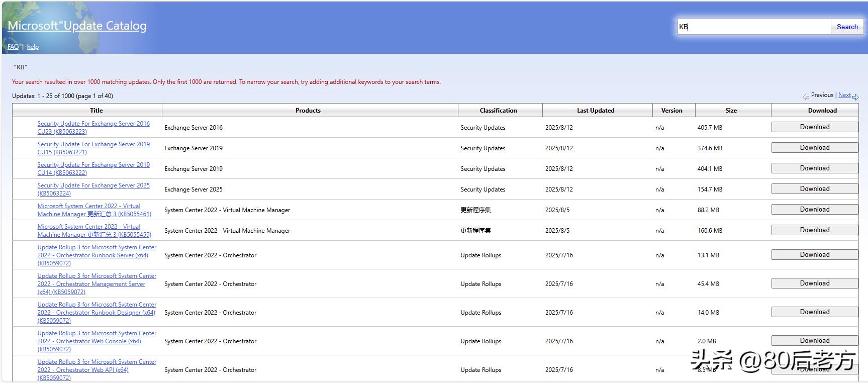This screenshot has height=383, width=868.
Task: Sort by Last Updated column header
Action: pos(596,111)
